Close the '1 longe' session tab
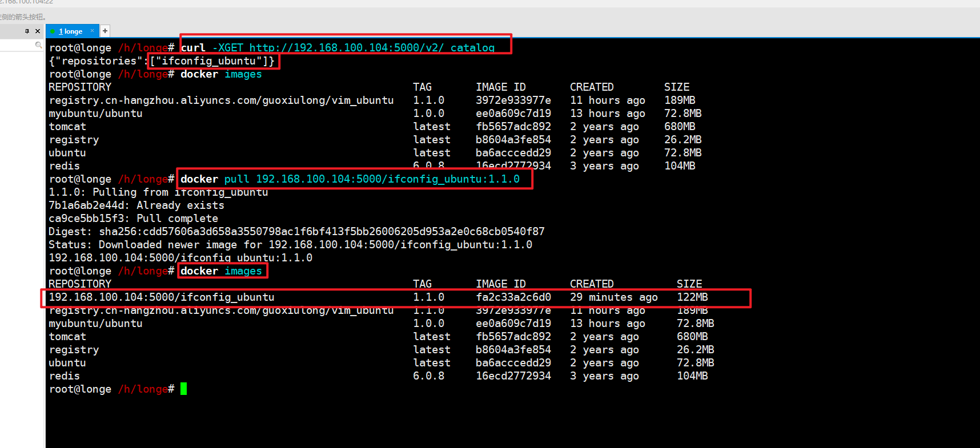 tap(92, 31)
